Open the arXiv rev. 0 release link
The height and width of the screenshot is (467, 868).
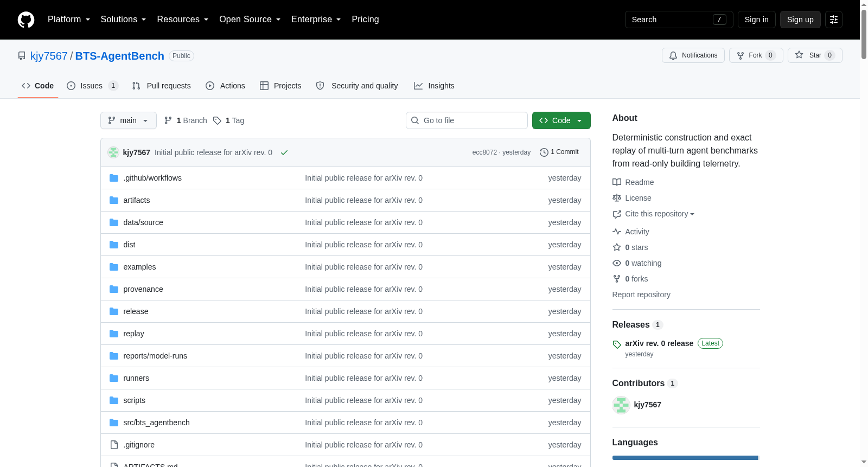pos(659,343)
